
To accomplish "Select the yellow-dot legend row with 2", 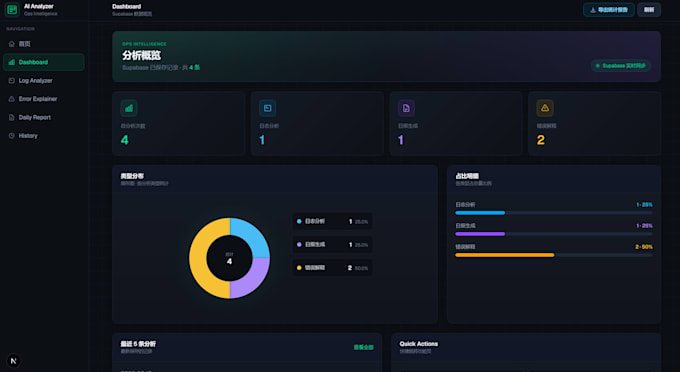I will [x=332, y=268].
